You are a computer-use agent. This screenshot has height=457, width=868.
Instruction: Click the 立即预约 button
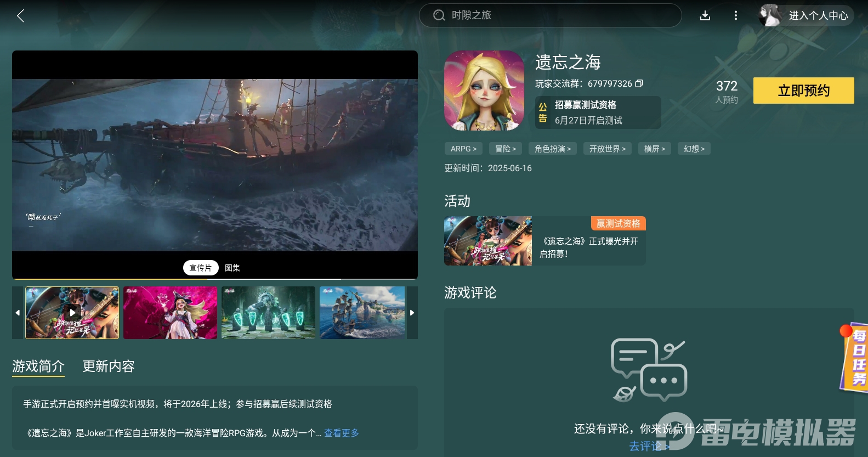click(803, 91)
